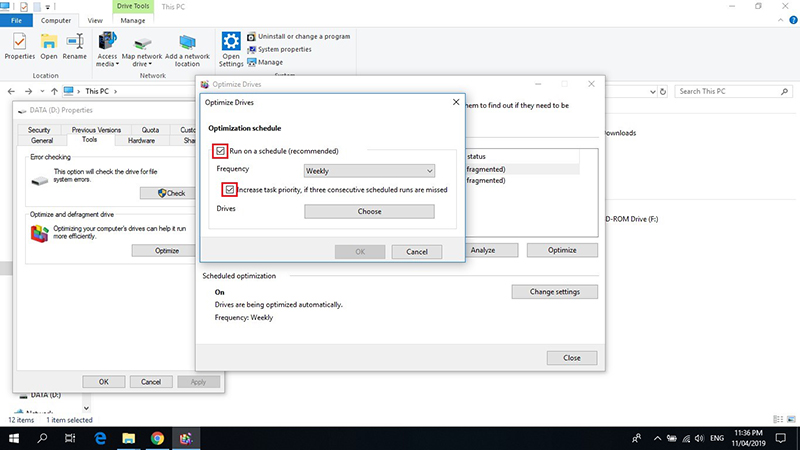The image size is (800, 450).
Task: Select the Hardware tab
Action: (x=141, y=141)
